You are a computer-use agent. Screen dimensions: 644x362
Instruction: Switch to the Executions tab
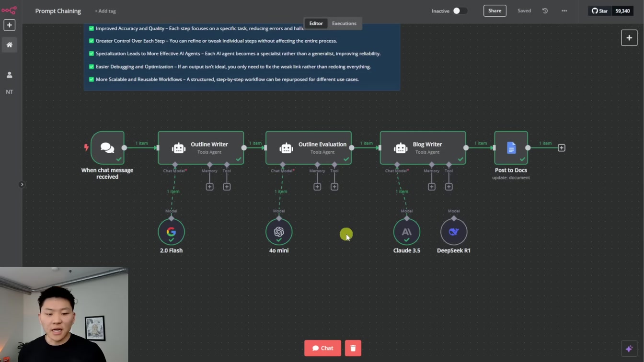(344, 23)
